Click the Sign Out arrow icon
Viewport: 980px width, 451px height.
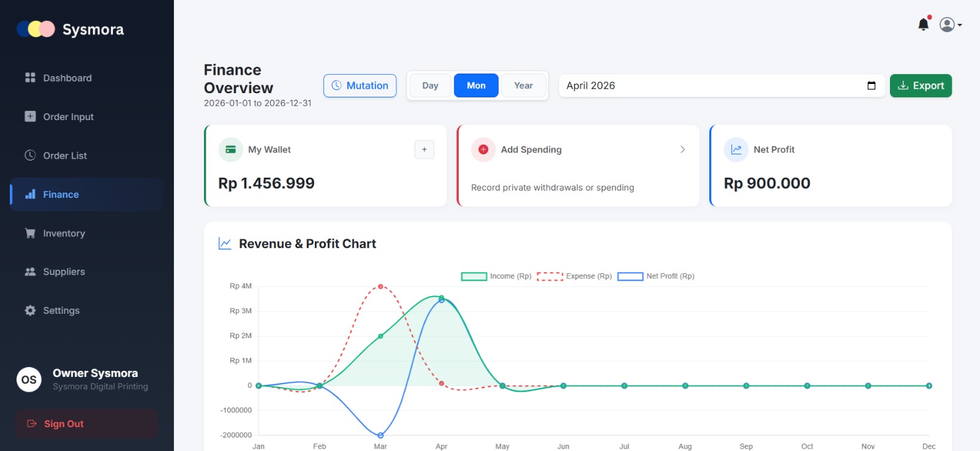pyautogui.click(x=32, y=423)
